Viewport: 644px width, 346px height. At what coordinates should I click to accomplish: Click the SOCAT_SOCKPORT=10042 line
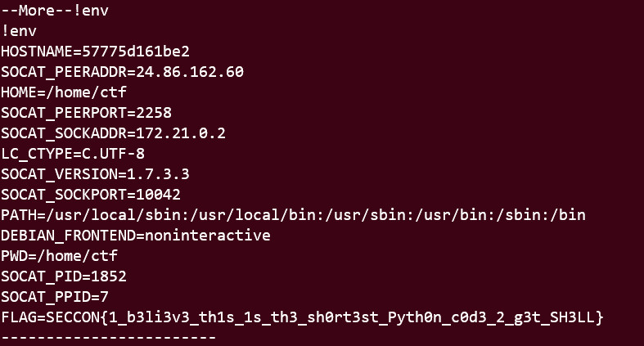click(x=91, y=195)
